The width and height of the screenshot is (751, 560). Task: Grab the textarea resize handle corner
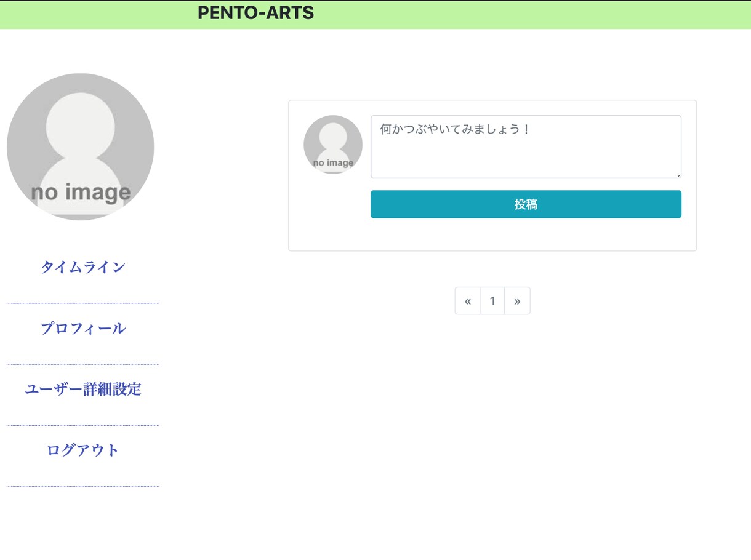point(678,175)
